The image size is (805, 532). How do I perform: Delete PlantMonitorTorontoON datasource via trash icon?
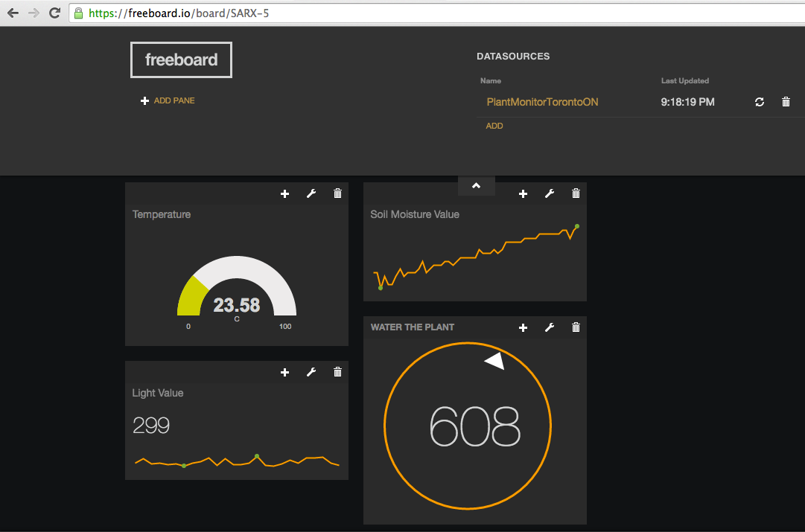[x=786, y=102]
